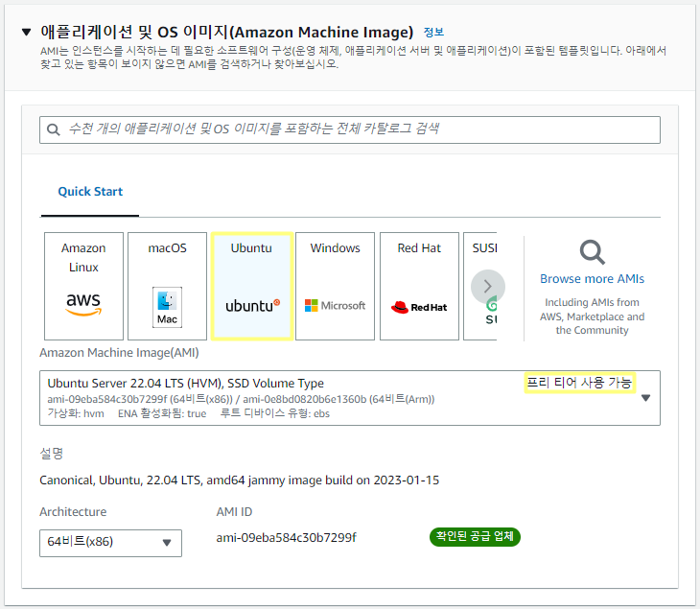
Task: Collapse the Amazon Machine Image section triangle
Action: (26, 32)
